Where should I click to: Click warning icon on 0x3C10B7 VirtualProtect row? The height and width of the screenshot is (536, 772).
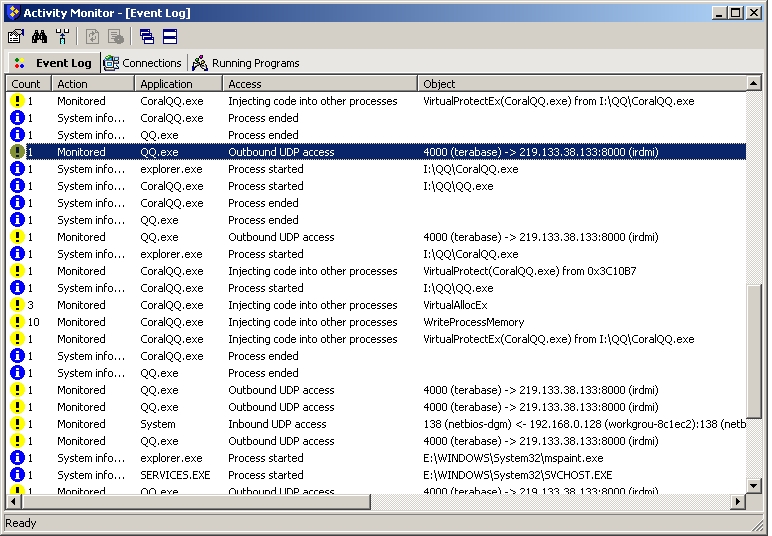[17, 271]
